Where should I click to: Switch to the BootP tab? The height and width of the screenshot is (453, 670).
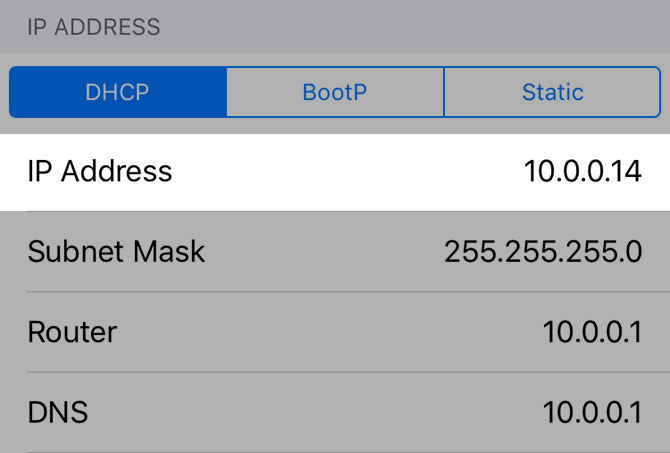tap(335, 93)
